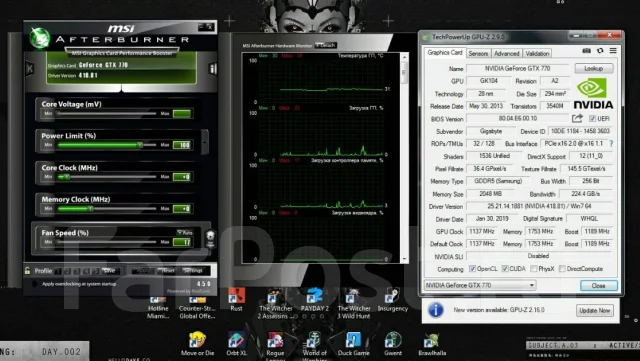The height and width of the screenshot is (361, 640).
Task: Open Brawlhalla desktop shortcut
Action: [x=432, y=344]
